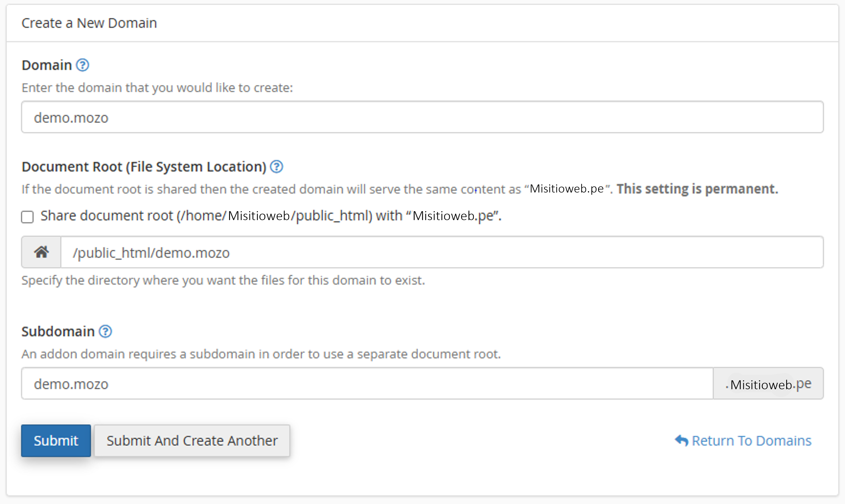Click the Subdomain help question icon
This screenshot has height=504, width=845.
[x=105, y=331]
